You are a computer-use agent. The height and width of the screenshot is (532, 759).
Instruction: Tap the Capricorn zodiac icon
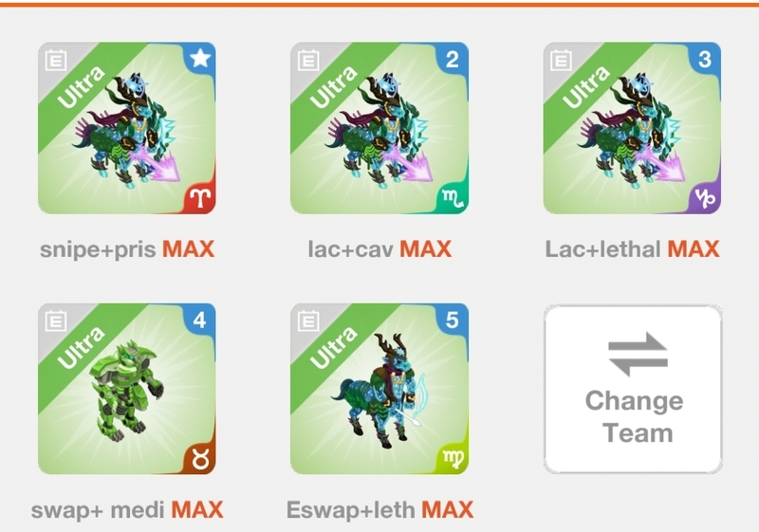click(706, 198)
